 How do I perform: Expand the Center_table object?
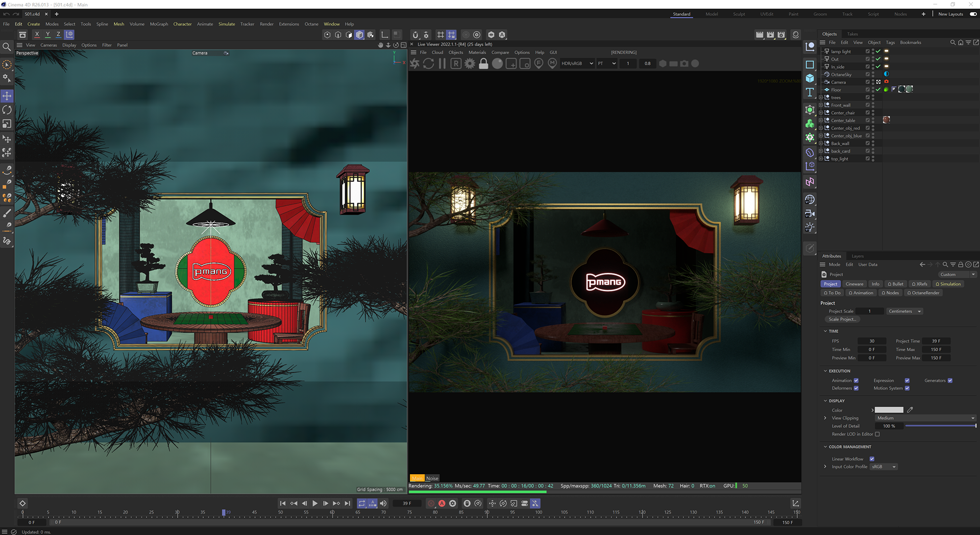pyautogui.click(x=821, y=120)
